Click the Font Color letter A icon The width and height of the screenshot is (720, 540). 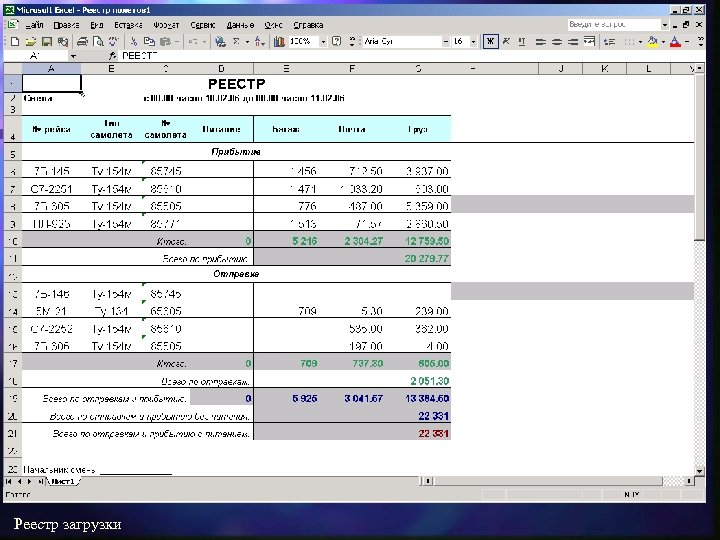coord(675,42)
